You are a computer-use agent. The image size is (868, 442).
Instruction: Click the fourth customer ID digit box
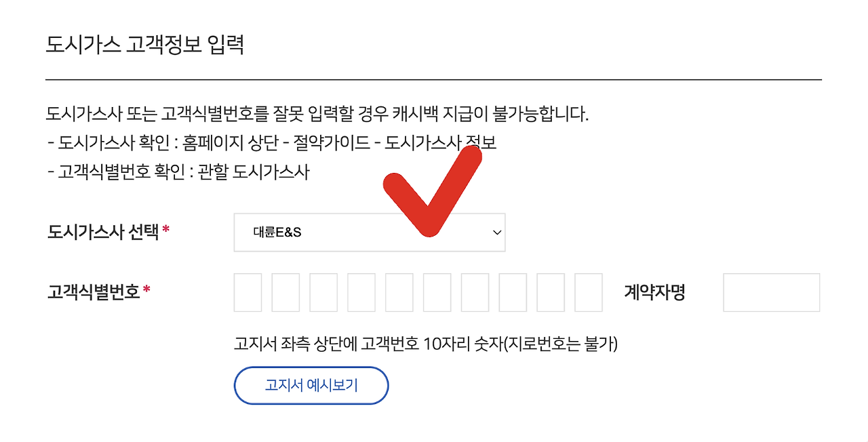(x=361, y=292)
